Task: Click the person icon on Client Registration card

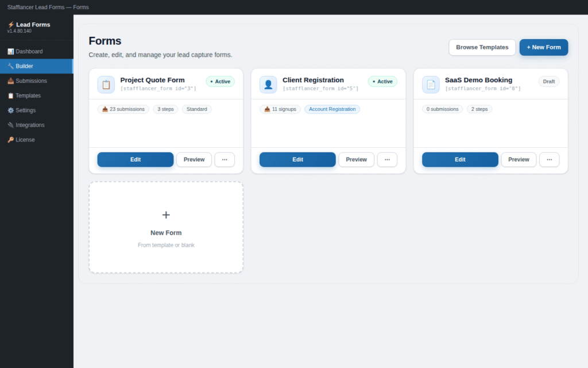Action: 268,85
